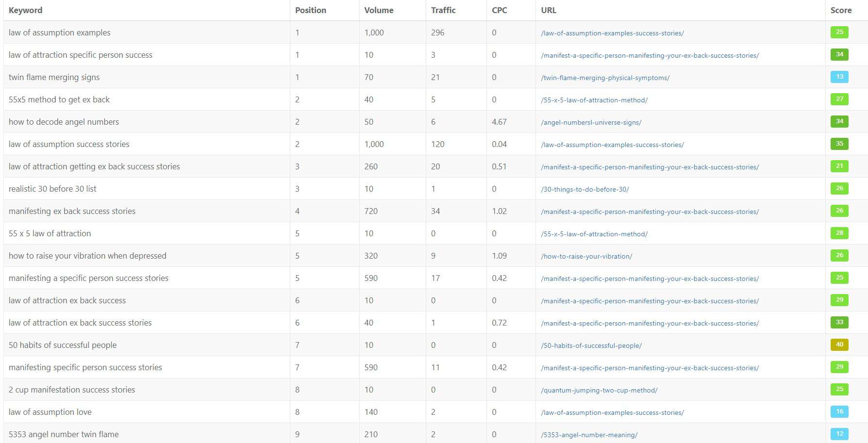Viewport: 868px width, 443px height.
Task: Sort by the Score column header
Action: click(x=841, y=10)
